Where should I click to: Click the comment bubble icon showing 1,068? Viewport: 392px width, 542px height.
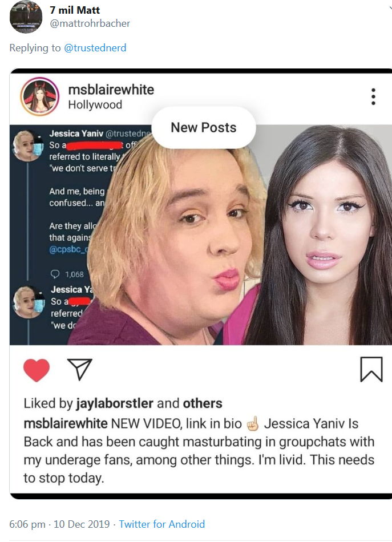[x=55, y=274]
